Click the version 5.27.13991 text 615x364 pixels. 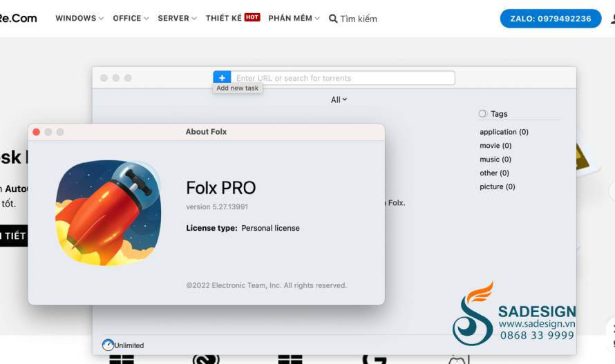[x=217, y=207]
